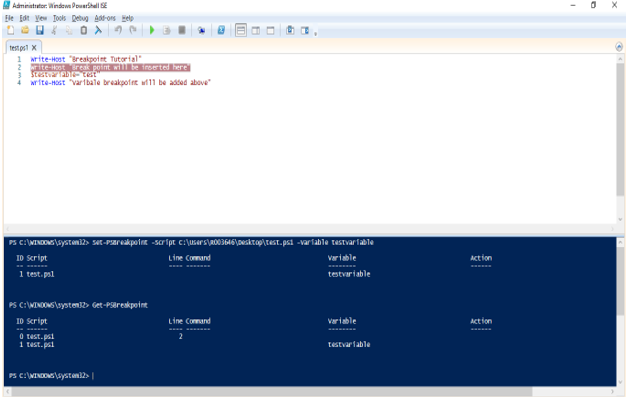Stop operation with the square stop icon
626x397 pixels.
(x=182, y=30)
